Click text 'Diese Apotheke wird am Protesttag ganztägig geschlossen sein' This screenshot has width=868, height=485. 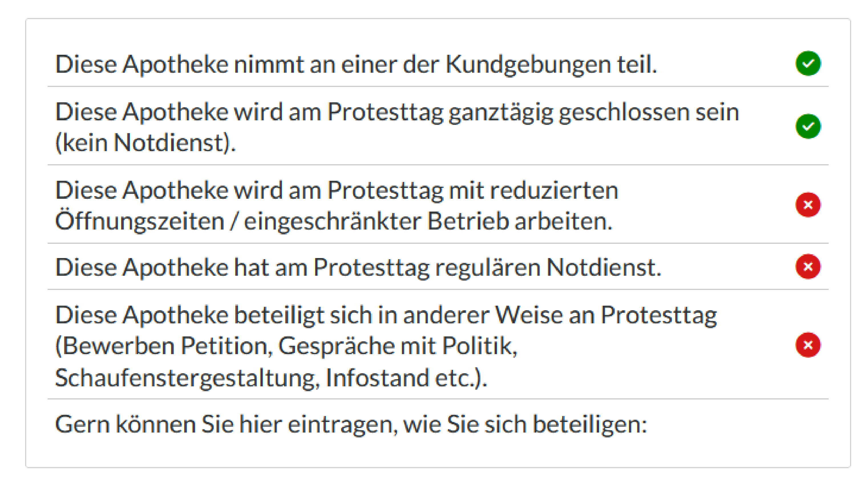(x=397, y=112)
